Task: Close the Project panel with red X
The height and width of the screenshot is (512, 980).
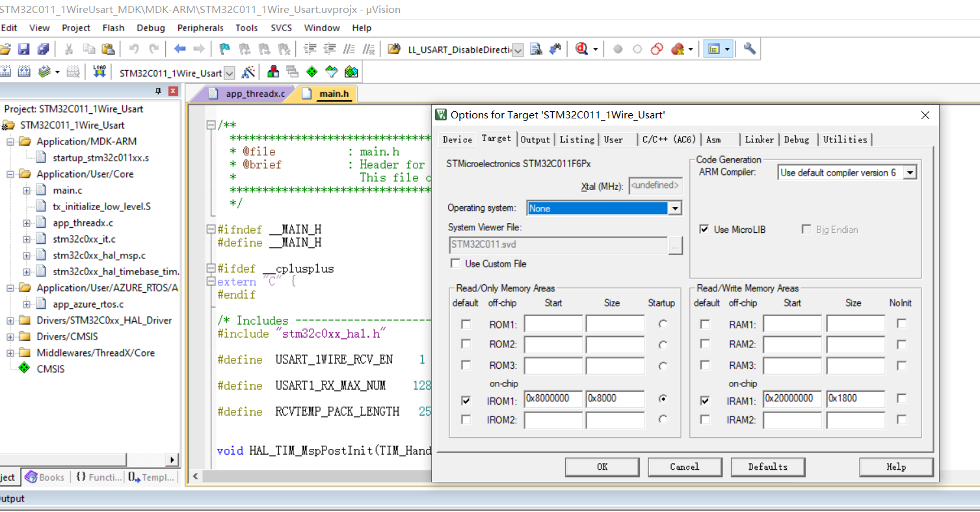Action: 172,91
